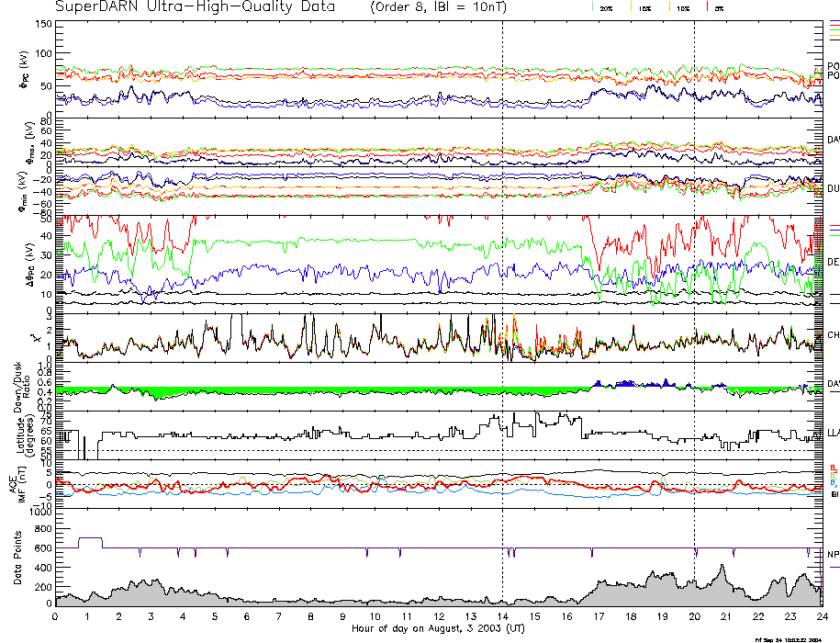Click the green-filled Dawn/Dusk ratio band
Viewport: 840px width, 643px height.
[275, 390]
